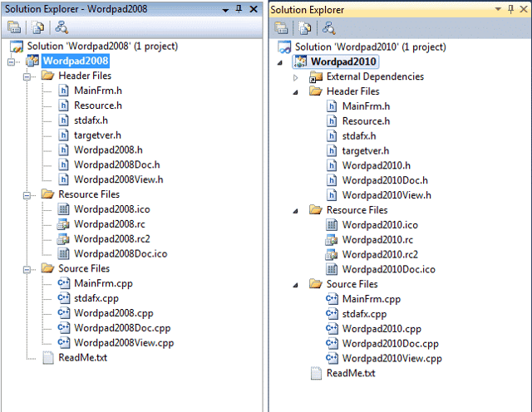
Task: Click C++ file icon beside Wordpad2008View.cpp
Action: tap(63, 342)
